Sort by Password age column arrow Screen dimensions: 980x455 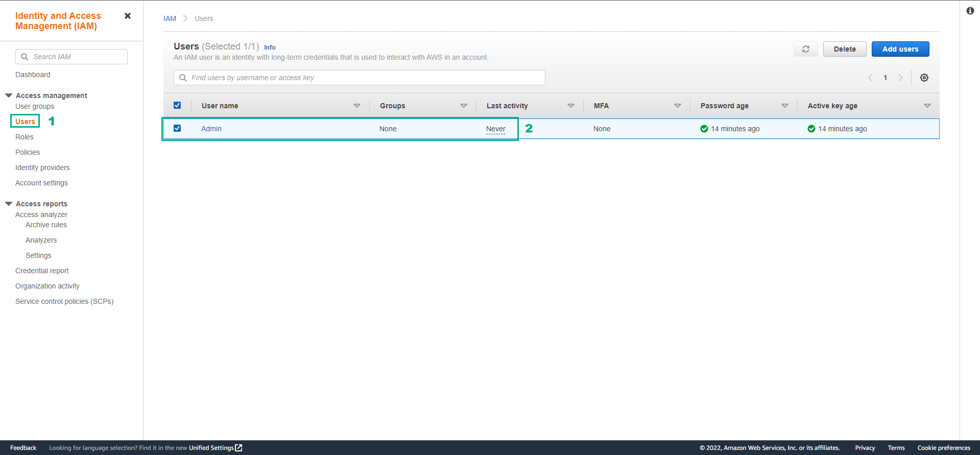(785, 106)
